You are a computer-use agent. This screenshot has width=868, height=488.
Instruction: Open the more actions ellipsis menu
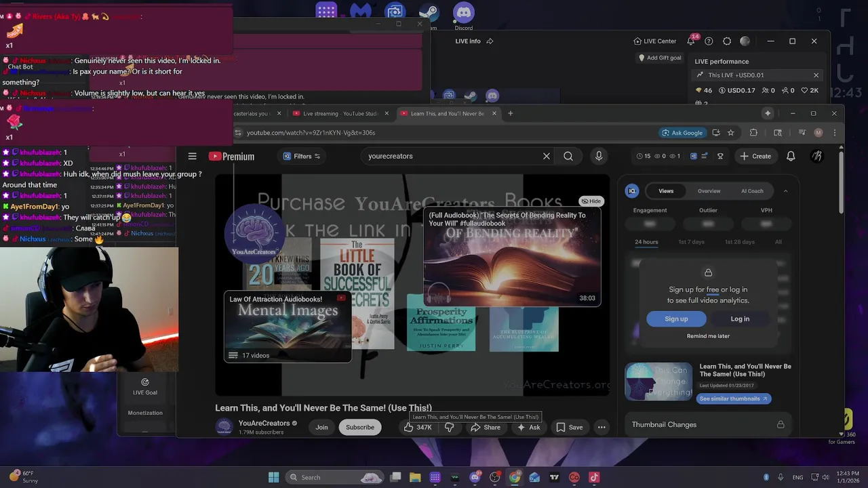pos(601,427)
